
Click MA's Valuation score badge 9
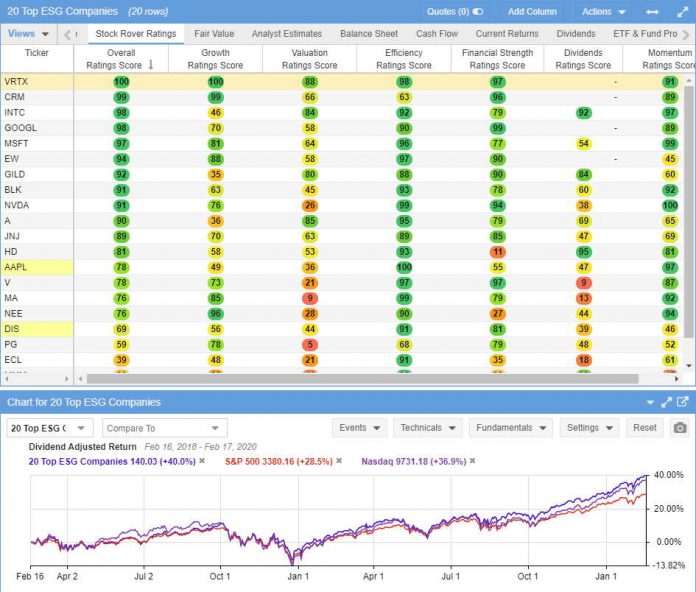[310, 298]
